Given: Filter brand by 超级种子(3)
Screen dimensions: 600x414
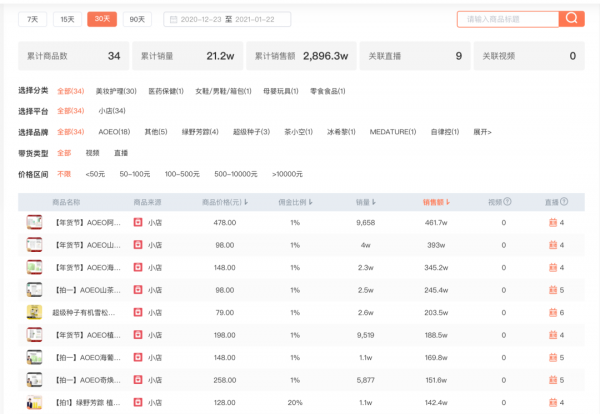Looking at the screenshot, I should (251, 132).
